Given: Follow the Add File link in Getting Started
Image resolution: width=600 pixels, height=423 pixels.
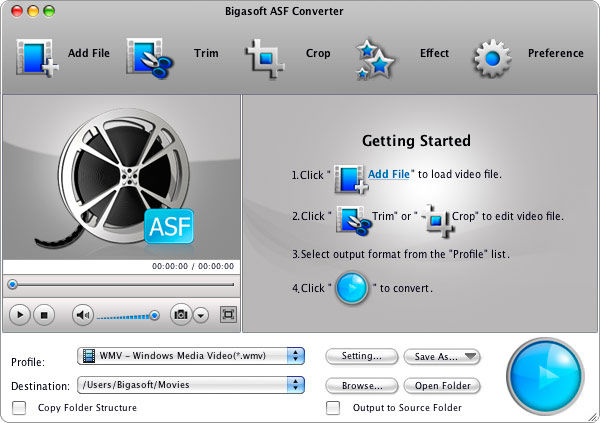Looking at the screenshot, I should coord(389,174).
